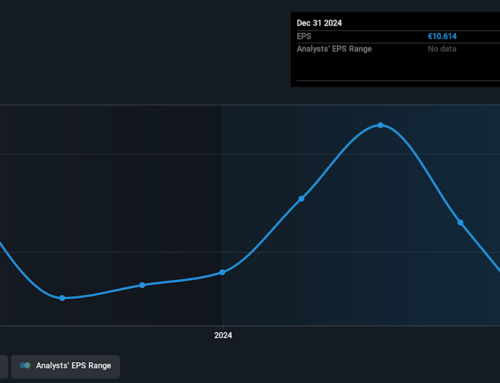Select the peak data point on the EPS line
The width and height of the screenshot is (500, 383).
tap(380, 125)
